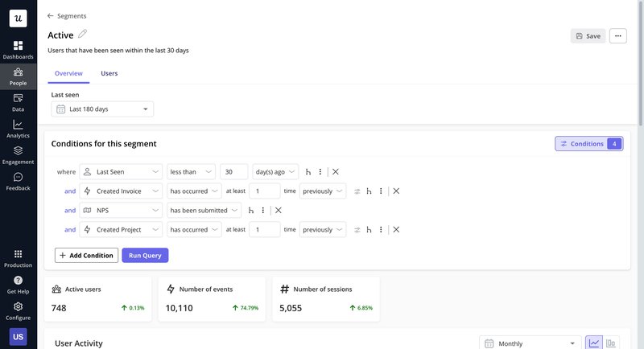
Task: Switch User Activity to bar chart view
Action: tap(613, 343)
